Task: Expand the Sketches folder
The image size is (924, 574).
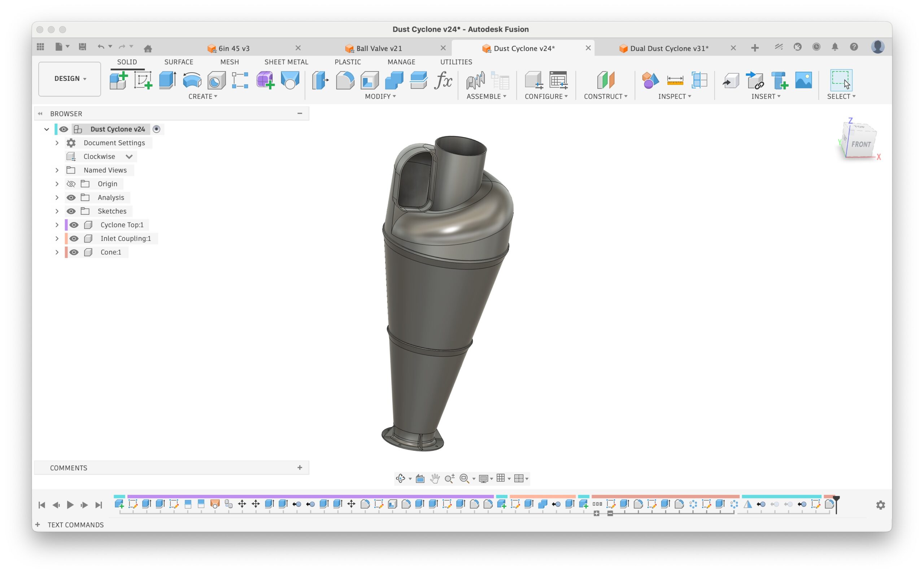Action: pos(57,211)
